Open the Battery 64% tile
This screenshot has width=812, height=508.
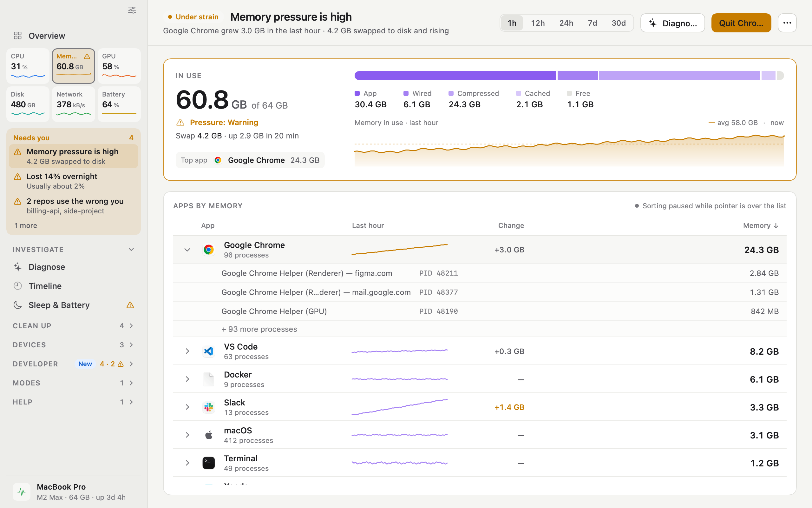click(119, 104)
